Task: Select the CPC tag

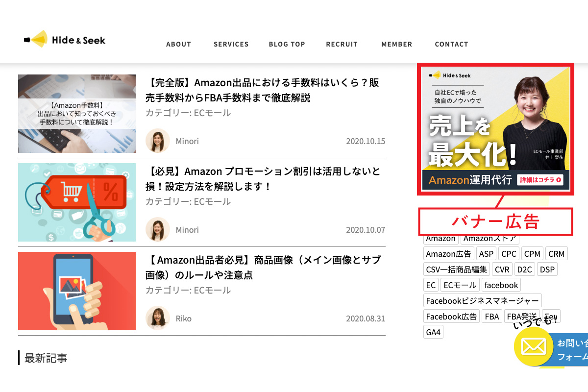Action: (x=509, y=254)
